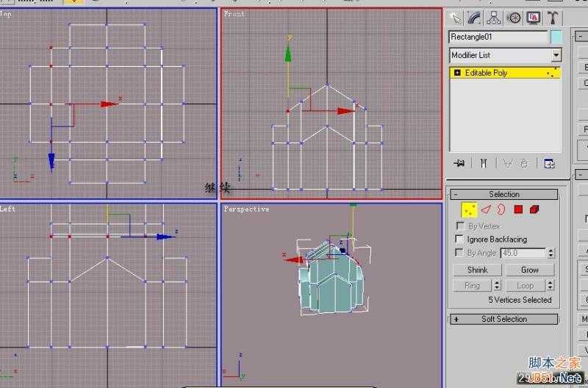Click blue Z-axis gizmo arrow in Left viewport
The image size is (588, 388).
[165, 237]
